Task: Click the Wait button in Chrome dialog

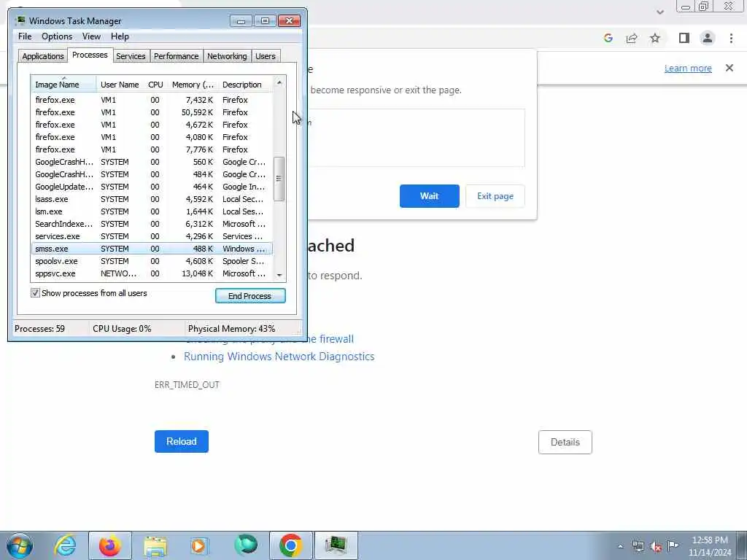Action: pos(429,196)
